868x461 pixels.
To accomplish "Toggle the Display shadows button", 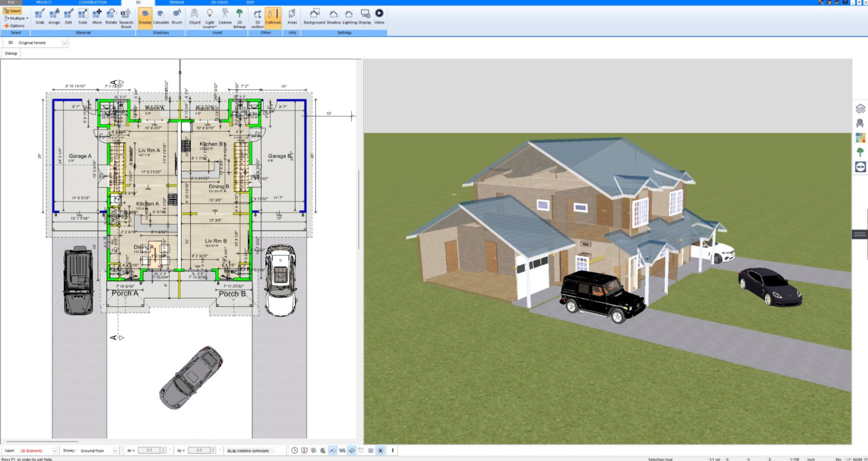I will 145,18.
